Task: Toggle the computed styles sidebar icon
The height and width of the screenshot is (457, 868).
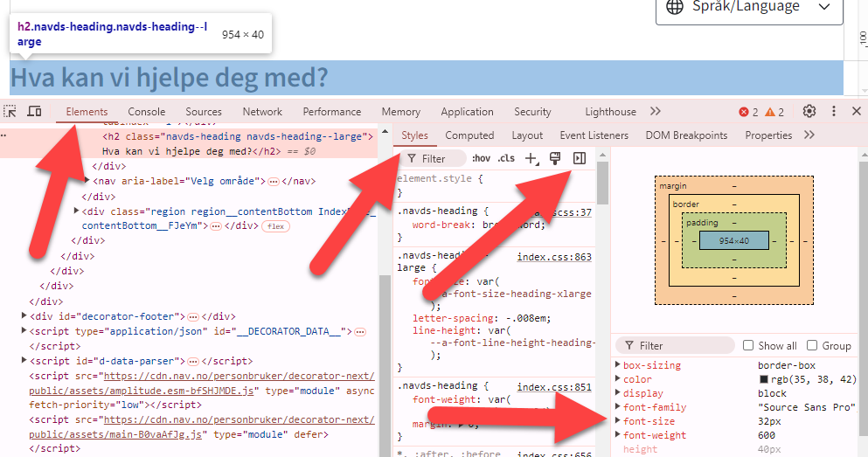Action: pos(580,159)
